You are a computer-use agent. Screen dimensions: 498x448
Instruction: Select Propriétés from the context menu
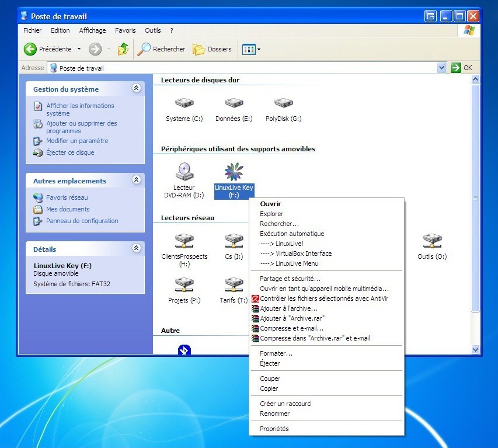pyautogui.click(x=274, y=428)
